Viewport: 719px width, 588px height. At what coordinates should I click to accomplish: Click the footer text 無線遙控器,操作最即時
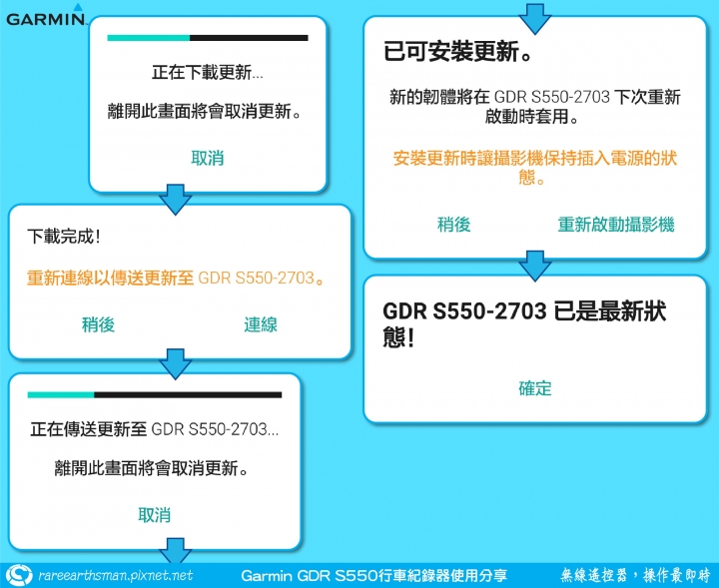(x=635, y=575)
